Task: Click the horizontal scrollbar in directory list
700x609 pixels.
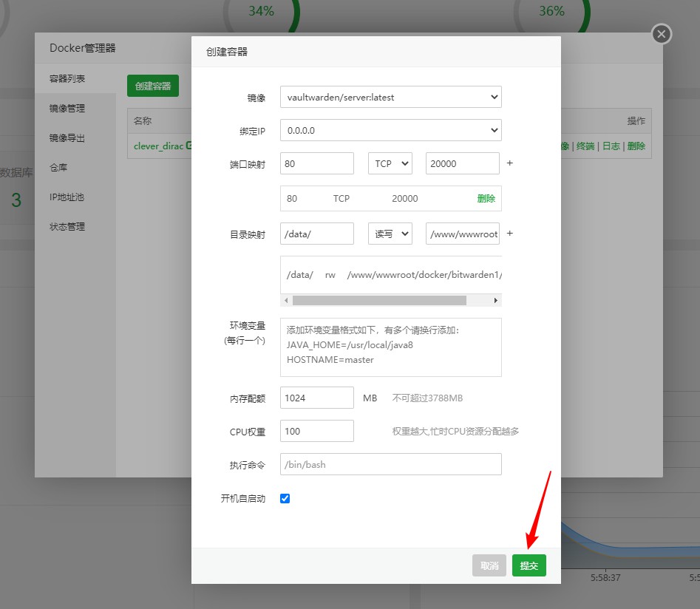Action: [379, 301]
